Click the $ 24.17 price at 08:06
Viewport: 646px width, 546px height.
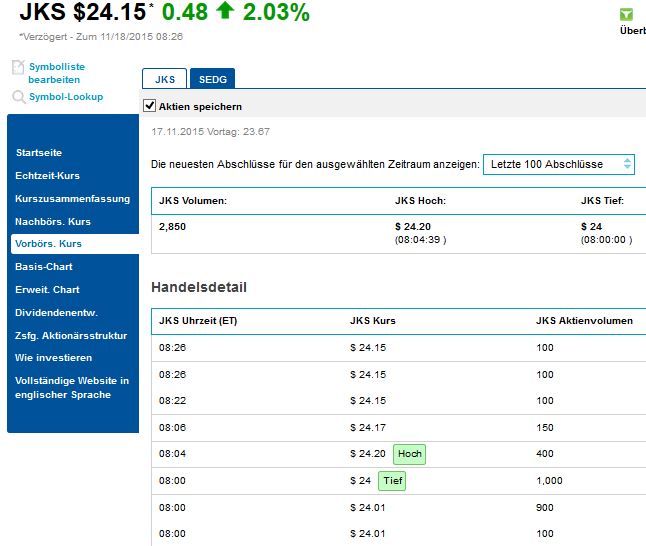(x=368, y=428)
